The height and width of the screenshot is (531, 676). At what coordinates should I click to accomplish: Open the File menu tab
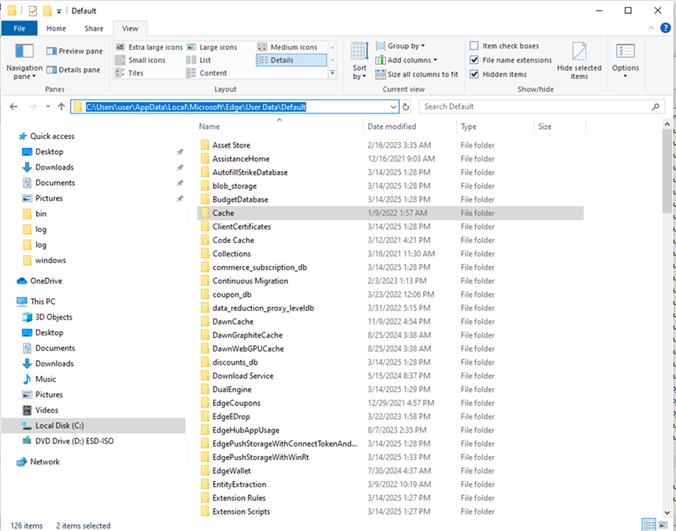pos(19,28)
